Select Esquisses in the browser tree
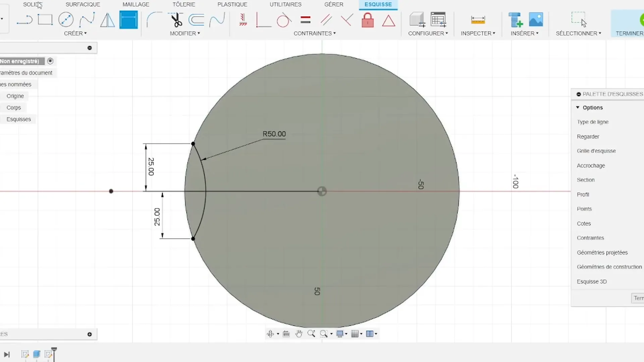The image size is (644, 362). 19,119
